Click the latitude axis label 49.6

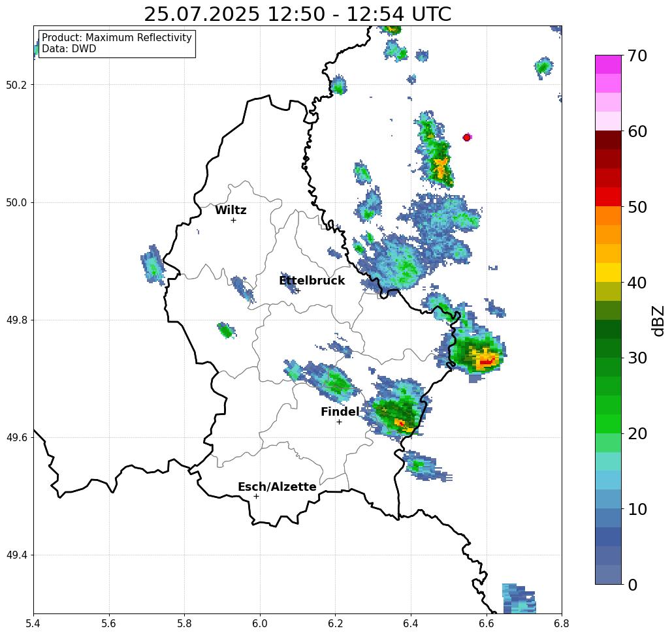[16, 438]
